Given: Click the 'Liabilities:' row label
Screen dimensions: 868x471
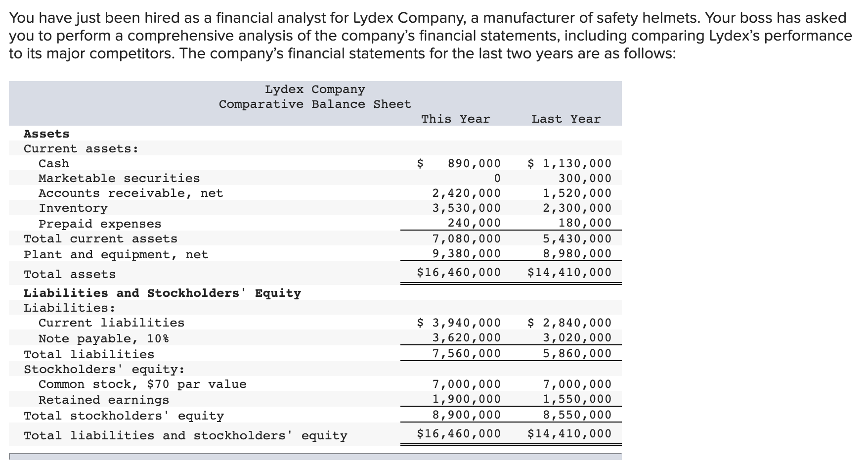Looking at the screenshot, I should (x=70, y=308).
